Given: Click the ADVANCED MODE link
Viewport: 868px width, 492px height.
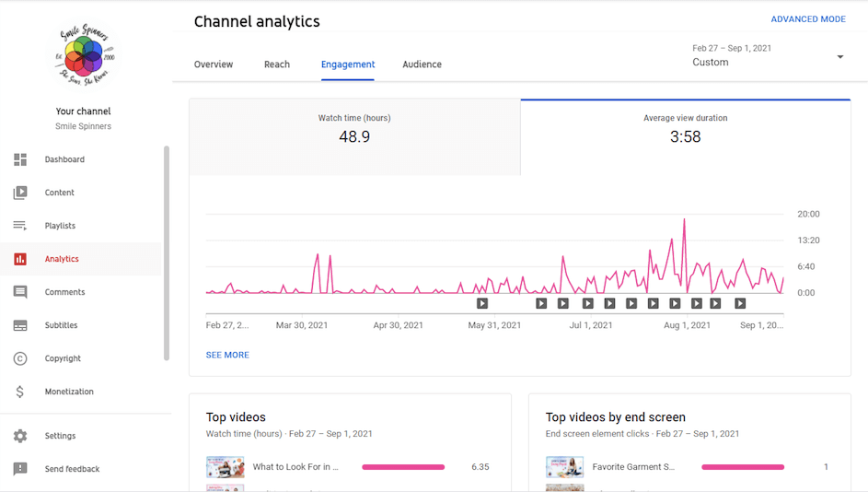Looking at the screenshot, I should click(808, 19).
